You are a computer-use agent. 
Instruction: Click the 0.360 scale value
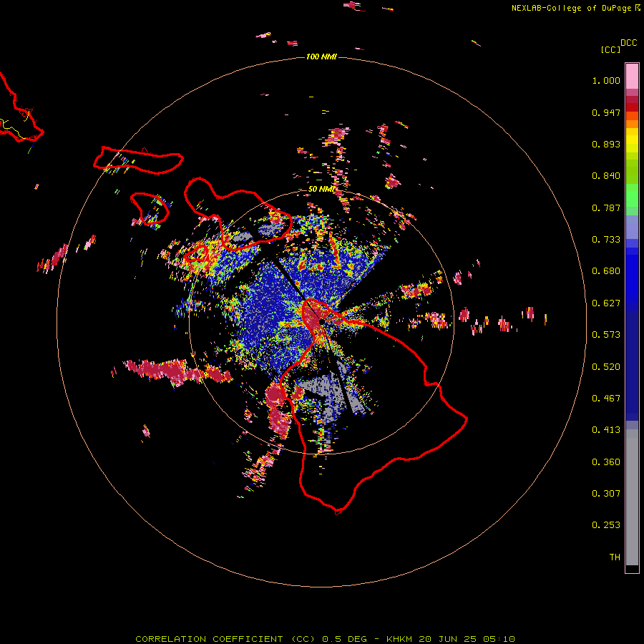[606, 462]
